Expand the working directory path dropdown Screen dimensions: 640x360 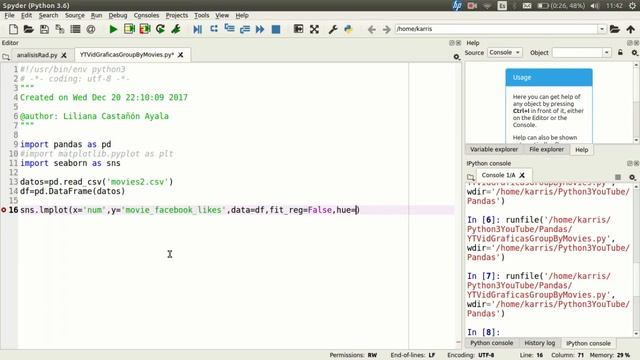click(x=602, y=29)
